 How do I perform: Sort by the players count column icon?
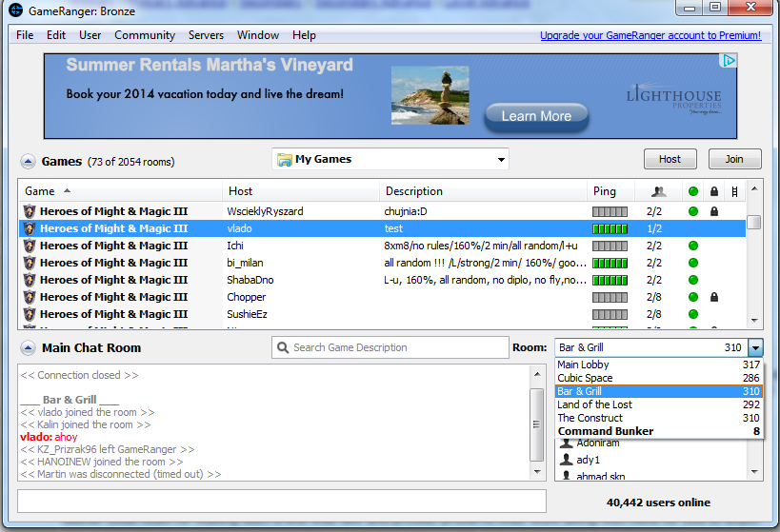659,191
